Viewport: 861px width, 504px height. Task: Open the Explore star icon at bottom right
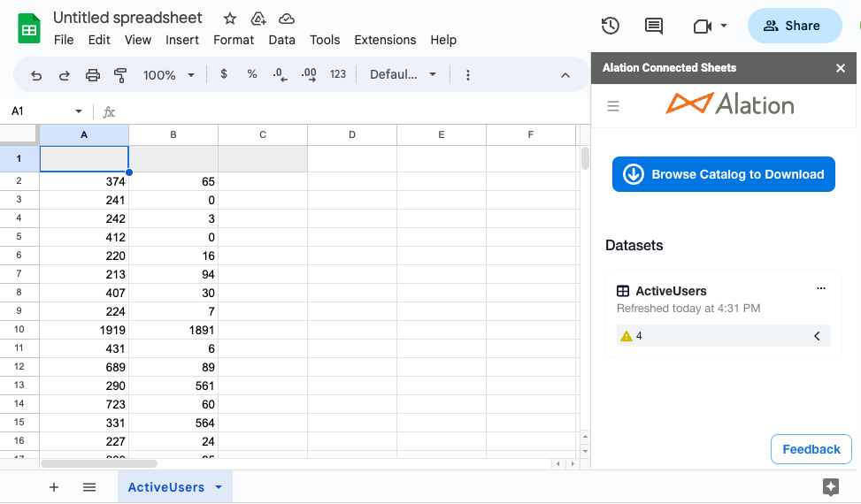tap(830, 487)
